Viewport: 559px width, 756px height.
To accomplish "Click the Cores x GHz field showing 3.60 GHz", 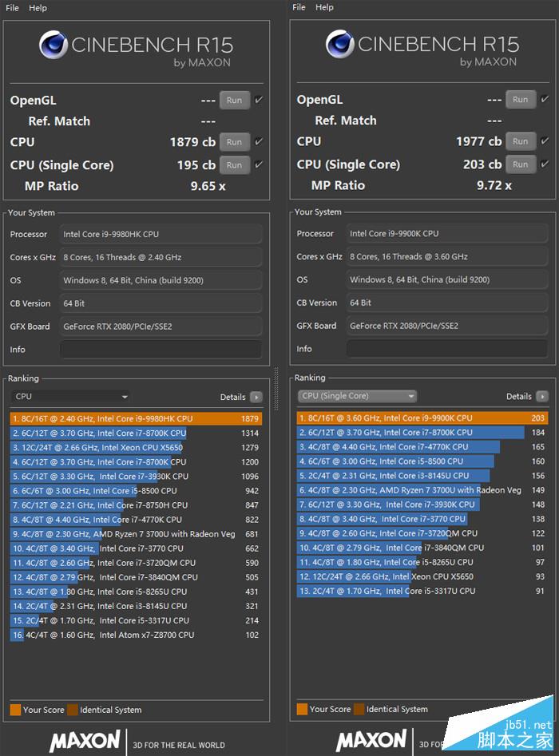I will pos(447,256).
